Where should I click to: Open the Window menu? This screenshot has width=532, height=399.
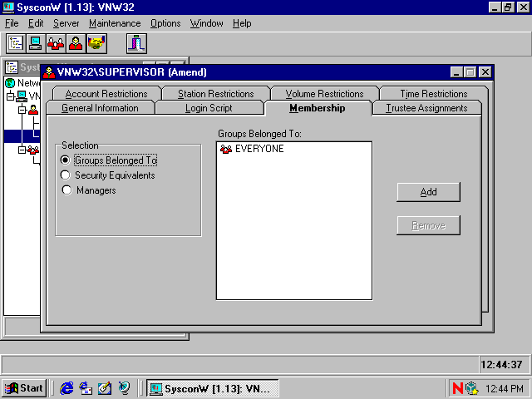click(x=207, y=23)
